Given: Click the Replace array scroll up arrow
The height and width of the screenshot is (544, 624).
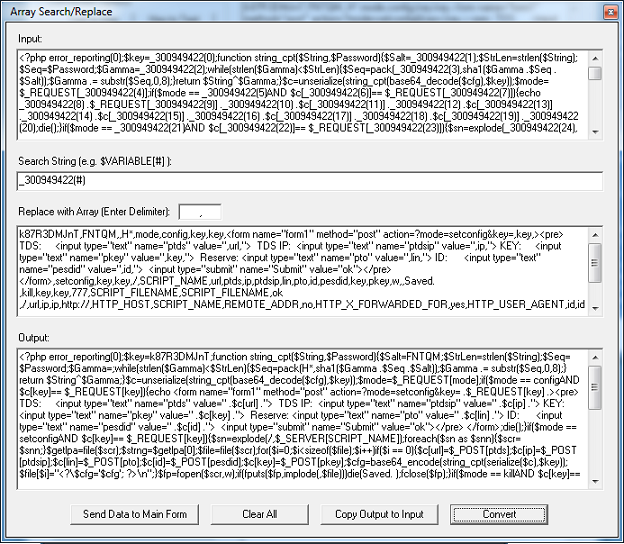Looking at the screenshot, I should (595, 235).
